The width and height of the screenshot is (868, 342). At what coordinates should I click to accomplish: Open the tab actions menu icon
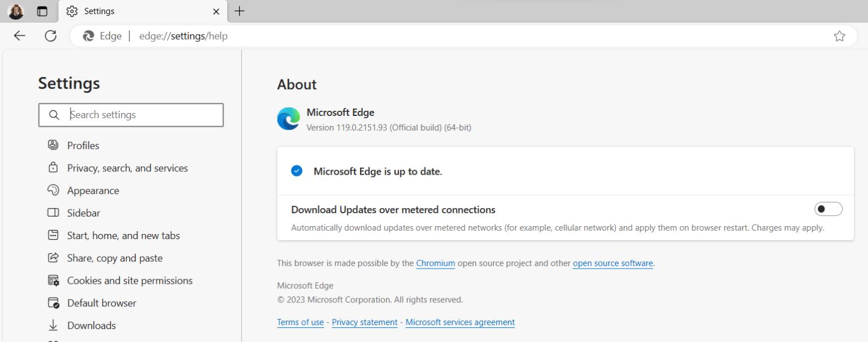pyautogui.click(x=42, y=11)
